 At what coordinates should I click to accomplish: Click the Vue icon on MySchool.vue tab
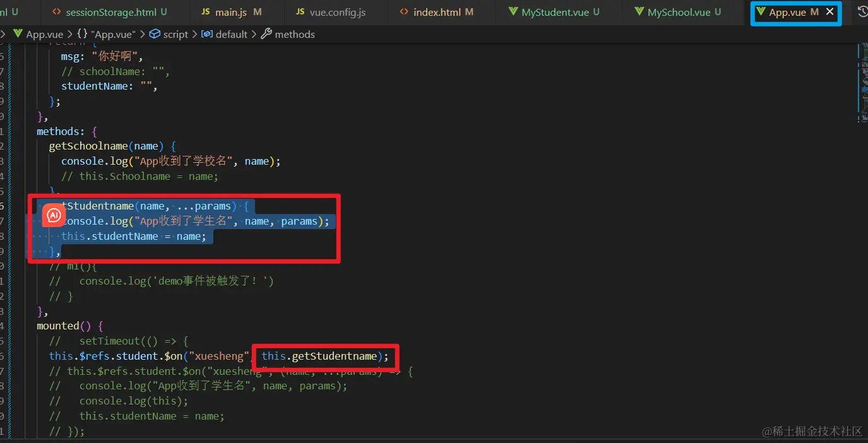[639, 12]
